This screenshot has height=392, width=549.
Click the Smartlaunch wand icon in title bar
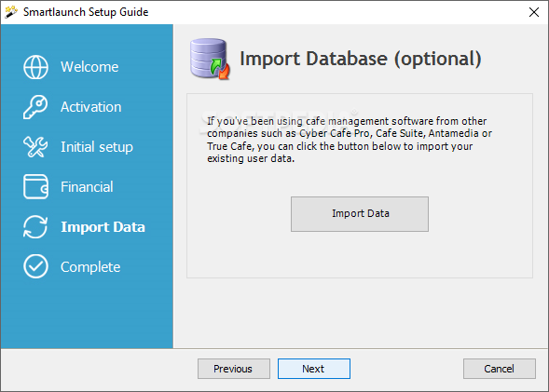coord(11,12)
